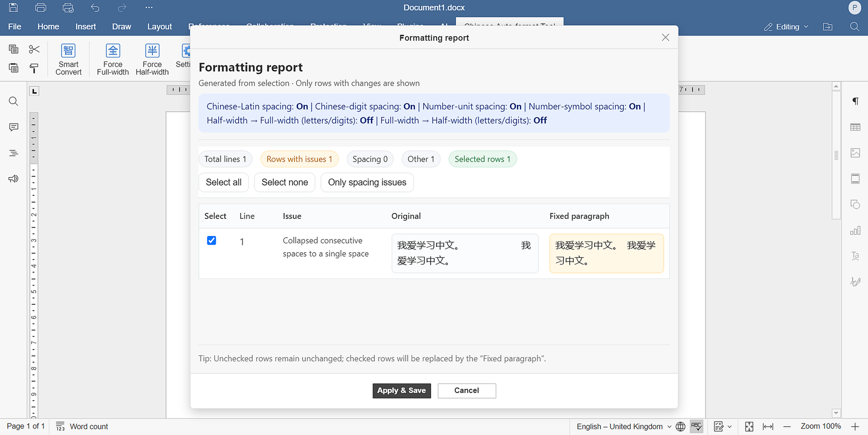Screen dimensions: 868x435
Task: Zoom out with minus button
Action: [x=787, y=426]
